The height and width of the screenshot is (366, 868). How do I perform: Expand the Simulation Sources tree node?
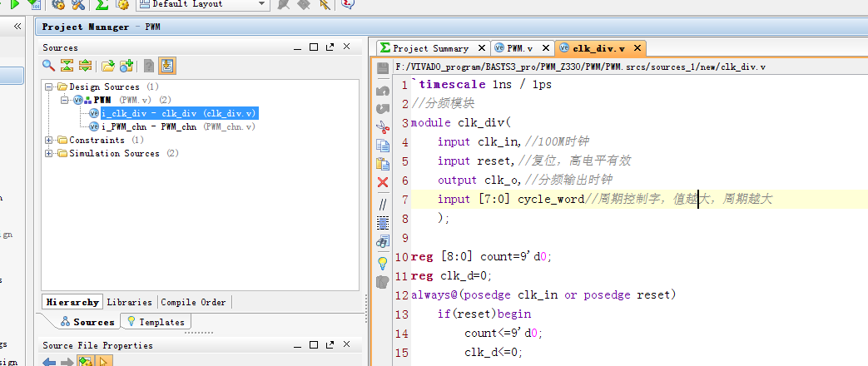pyautogui.click(x=50, y=153)
